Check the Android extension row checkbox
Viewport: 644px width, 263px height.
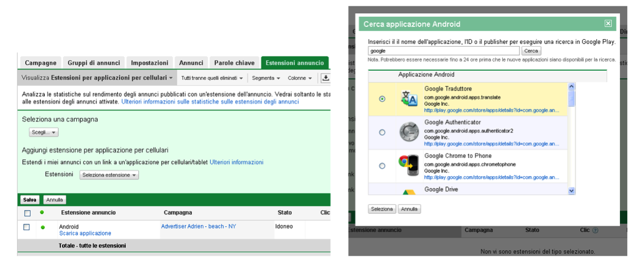point(26,227)
